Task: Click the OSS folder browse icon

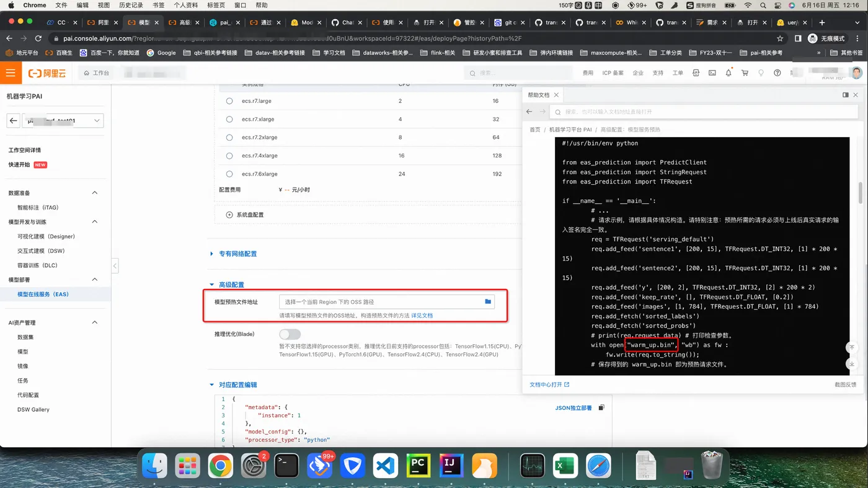Action: point(488,302)
